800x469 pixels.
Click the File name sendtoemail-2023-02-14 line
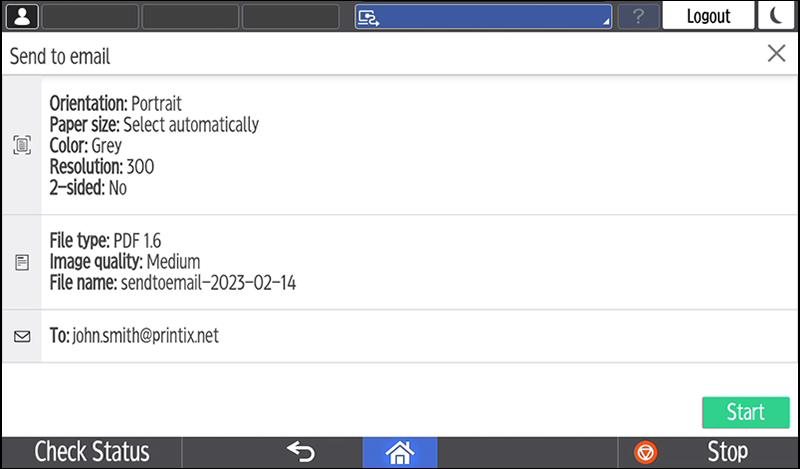172,284
